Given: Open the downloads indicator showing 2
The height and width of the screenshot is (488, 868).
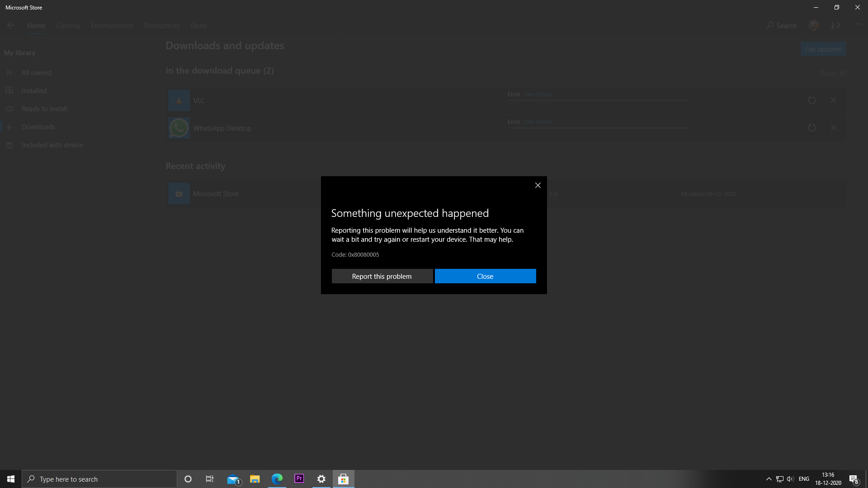Looking at the screenshot, I should (x=835, y=25).
